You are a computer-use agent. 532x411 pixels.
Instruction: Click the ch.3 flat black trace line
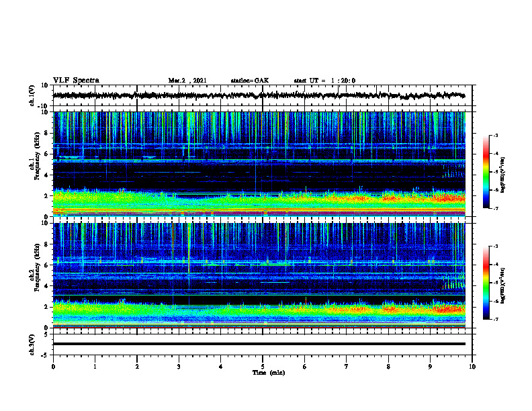pyautogui.click(x=259, y=344)
